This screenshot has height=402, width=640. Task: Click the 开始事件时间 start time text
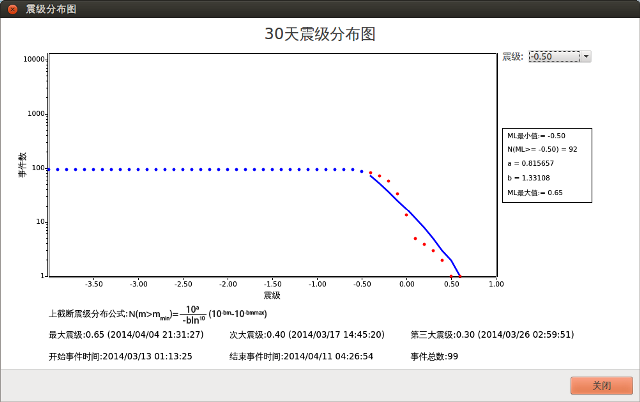click(x=121, y=355)
